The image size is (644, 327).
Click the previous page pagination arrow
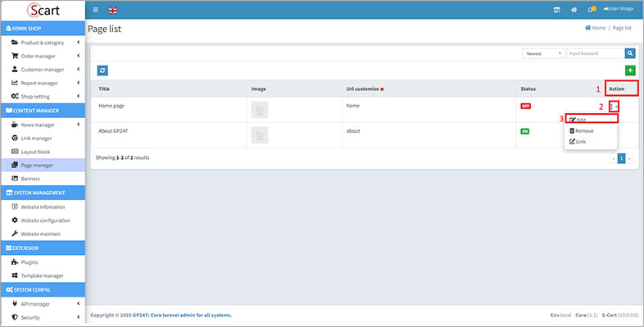[614, 158]
